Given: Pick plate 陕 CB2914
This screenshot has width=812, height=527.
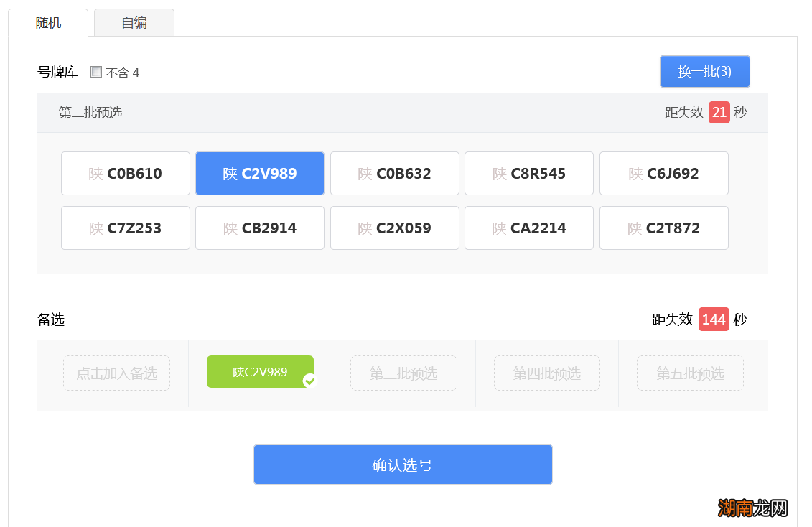Looking at the screenshot, I should coord(260,228).
